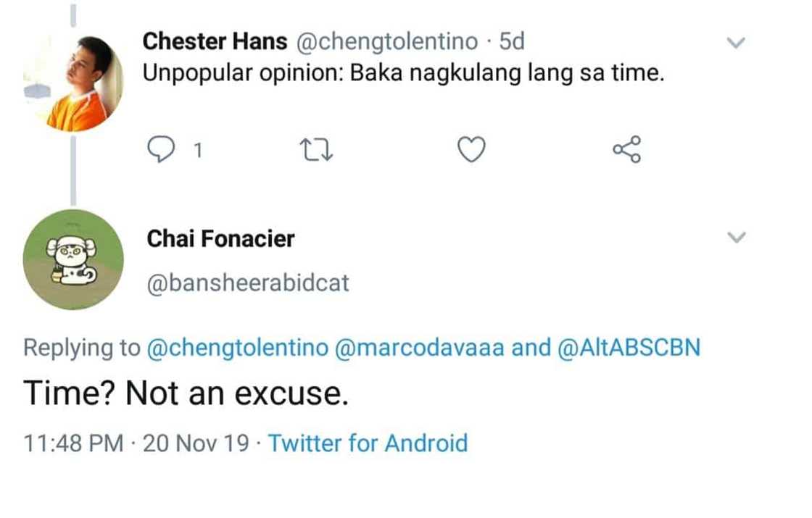The height and width of the screenshot is (518, 812).
Task: Click the tweet text 'Time? Not an excuse.'
Action: [x=186, y=393]
